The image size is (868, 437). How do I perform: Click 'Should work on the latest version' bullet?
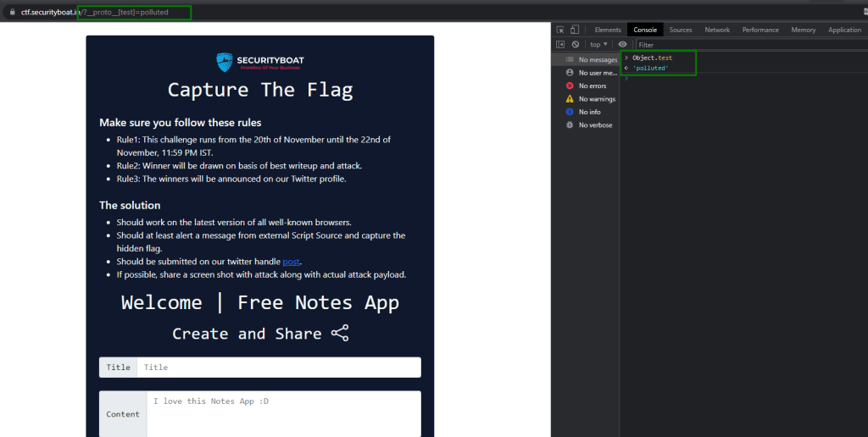pos(234,223)
